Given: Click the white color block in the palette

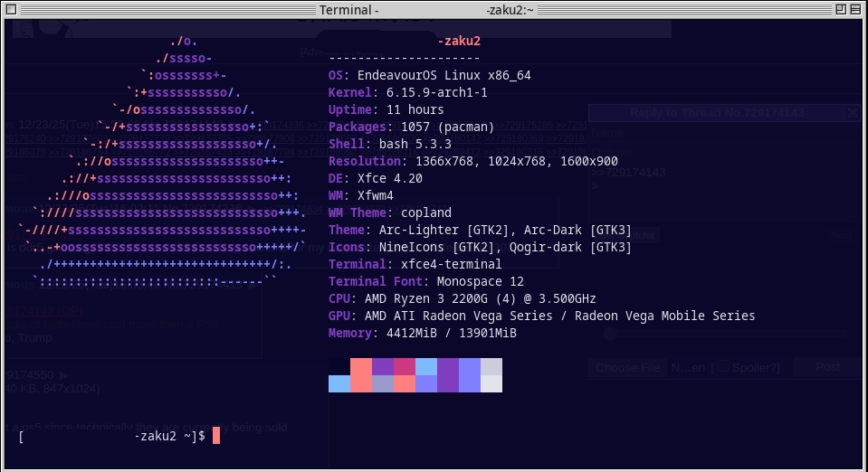Looking at the screenshot, I should point(491,383).
